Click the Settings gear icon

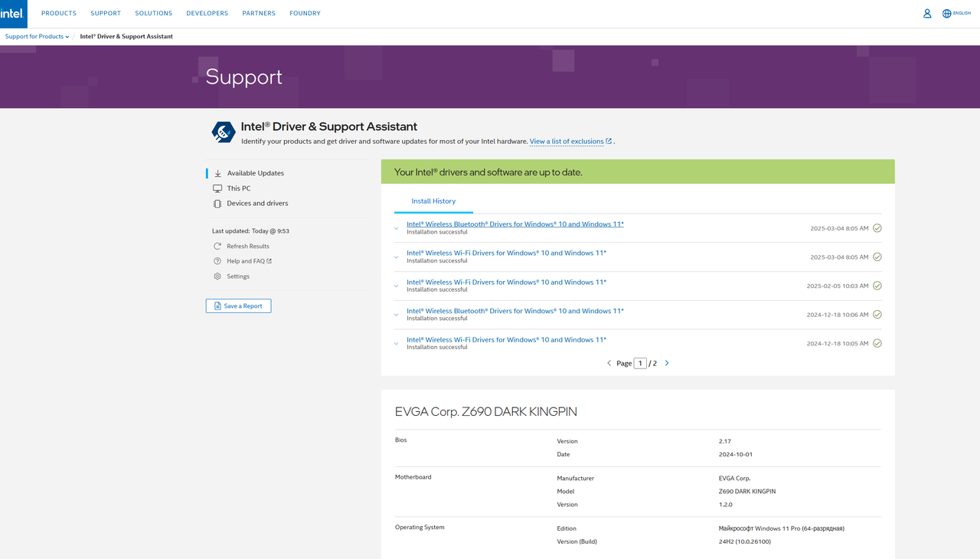[x=218, y=276]
